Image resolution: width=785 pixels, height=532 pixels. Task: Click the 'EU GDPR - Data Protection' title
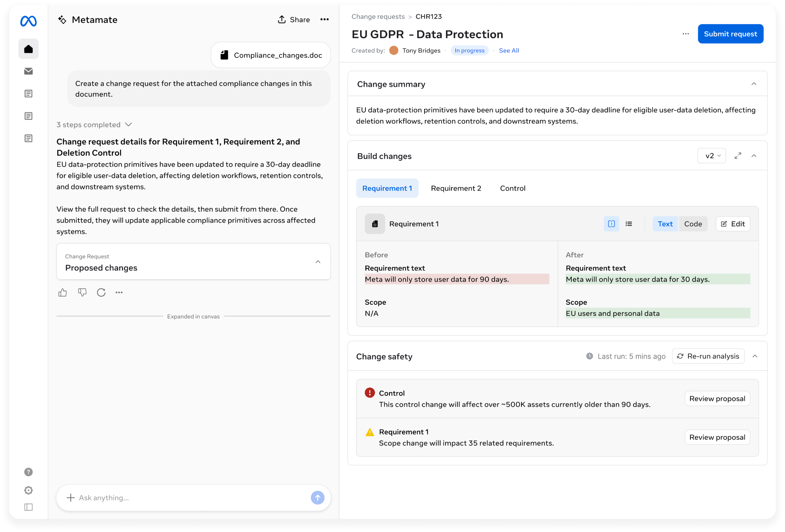(x=427, y=34)
